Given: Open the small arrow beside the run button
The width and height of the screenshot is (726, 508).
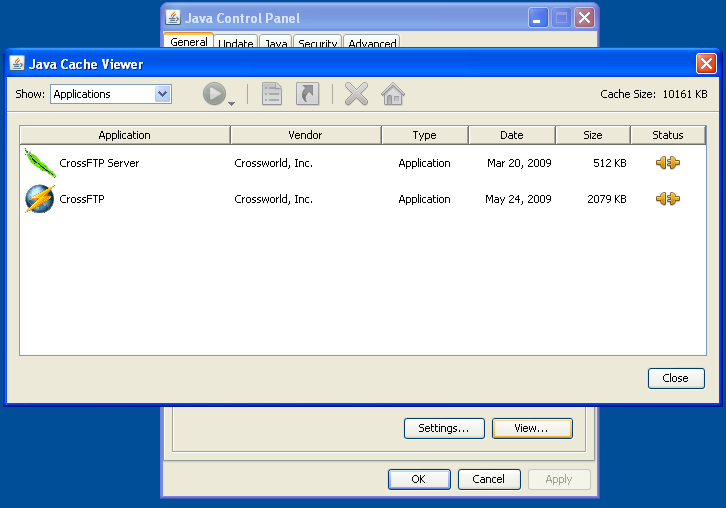Looking at the screenshot, I should point(232,104).
